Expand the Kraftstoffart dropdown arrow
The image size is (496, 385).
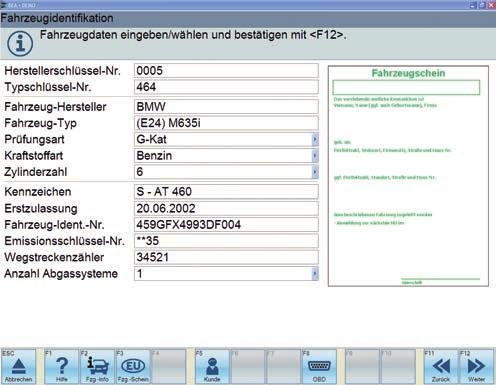click(x=315, y=156)
